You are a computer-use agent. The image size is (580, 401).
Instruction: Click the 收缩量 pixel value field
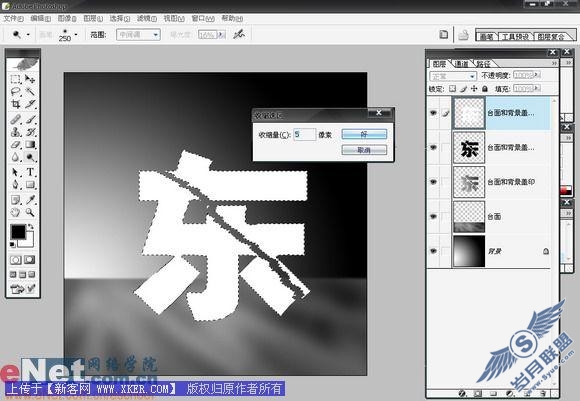pyautogui.click(x=305, y=135)
